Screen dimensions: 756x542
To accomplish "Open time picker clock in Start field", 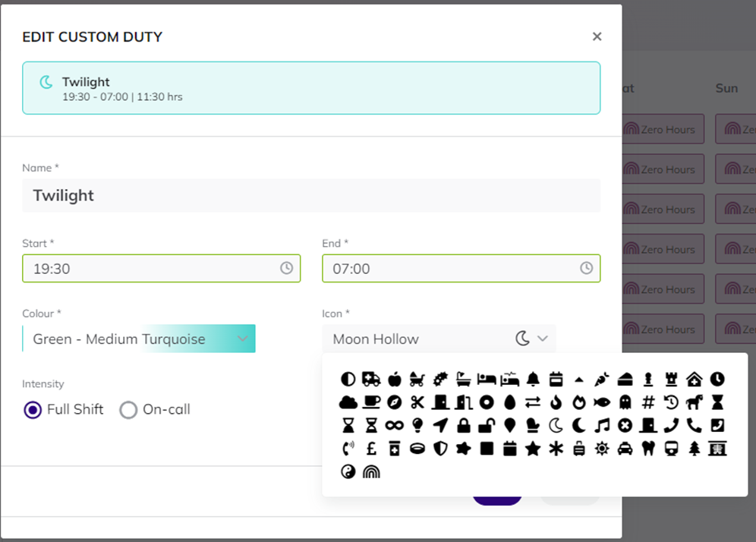I will pyautogui.click(x=286, y=268).
